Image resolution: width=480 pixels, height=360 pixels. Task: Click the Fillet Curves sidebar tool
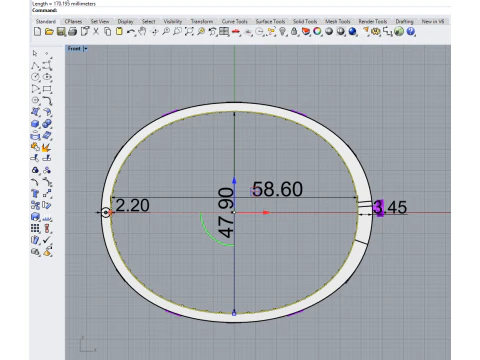click(x=47, y=100)
